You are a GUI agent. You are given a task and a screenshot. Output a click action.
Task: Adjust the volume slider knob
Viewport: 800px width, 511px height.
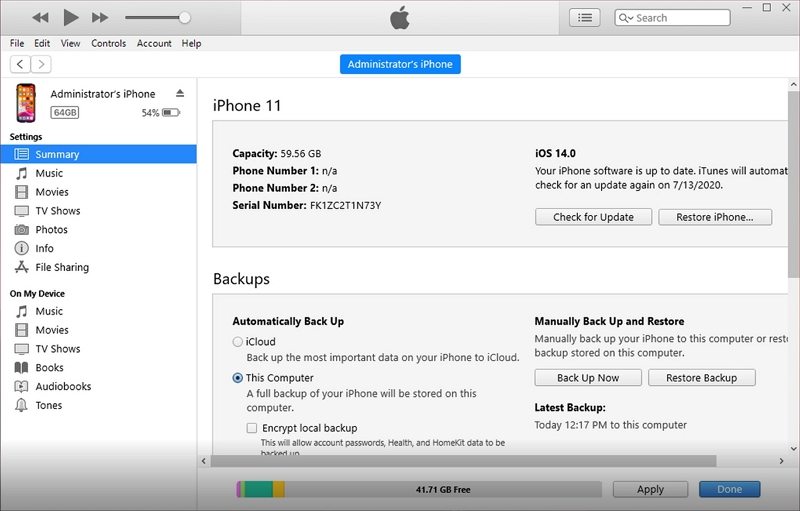[185, 18]
